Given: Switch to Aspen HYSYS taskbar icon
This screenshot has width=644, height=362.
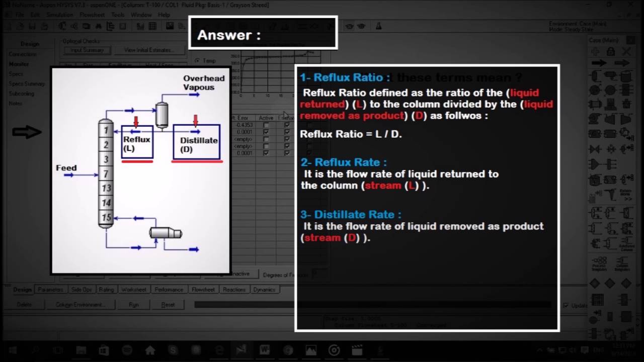Looking at the screenshot, I should click(242, 350).
